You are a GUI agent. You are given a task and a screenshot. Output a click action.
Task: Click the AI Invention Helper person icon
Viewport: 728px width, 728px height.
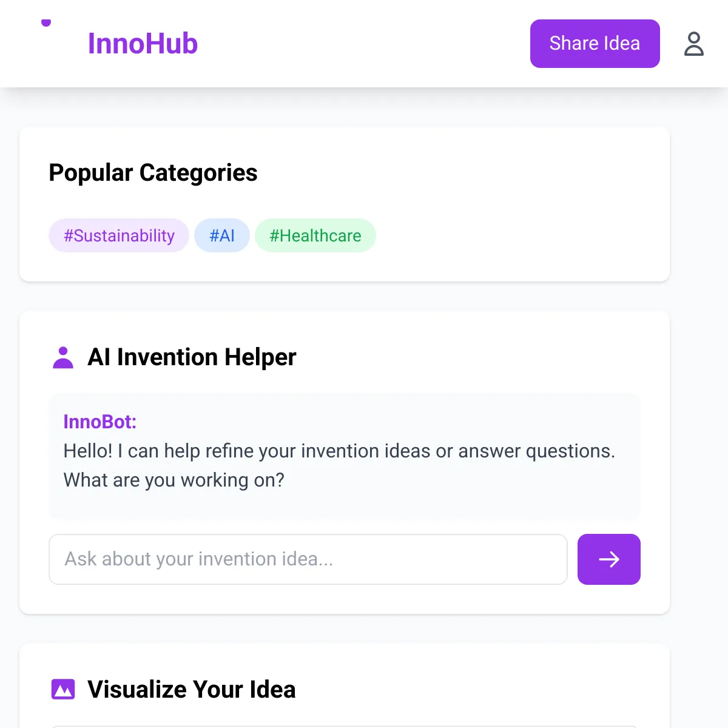(63, 357)
